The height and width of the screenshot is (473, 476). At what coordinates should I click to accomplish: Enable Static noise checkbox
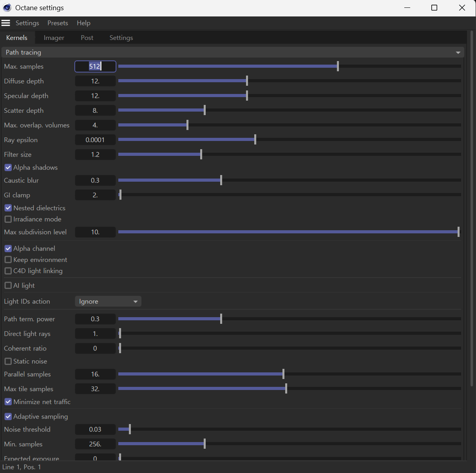point(8,361)
